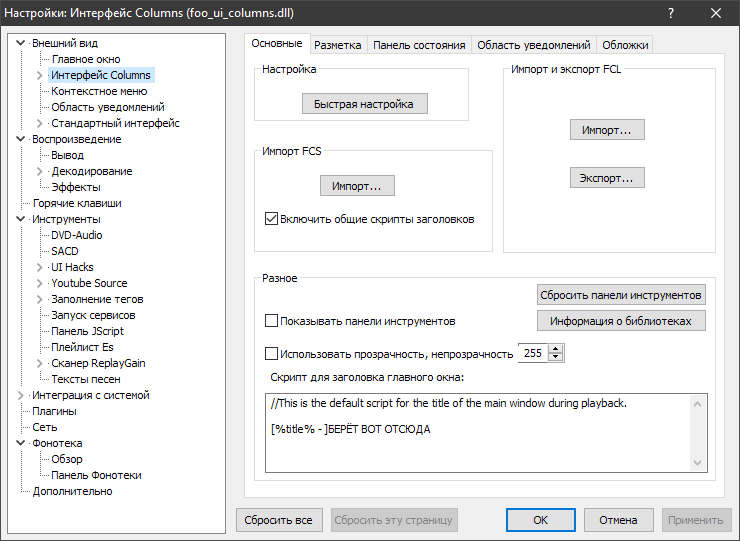The image size is (740, 541).
Task: Expand the 'Youtube Source' tree item
Action: coord(40,283)
